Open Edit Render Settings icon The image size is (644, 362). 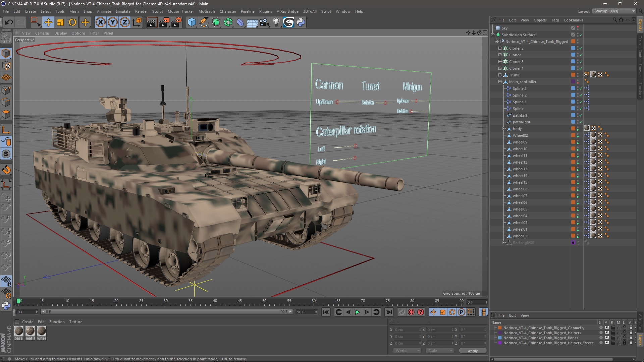click(x=176, y=22)
